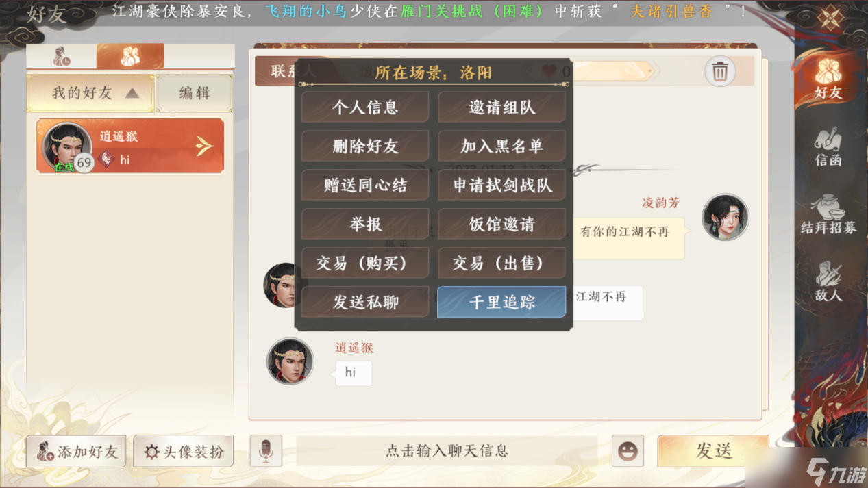Choose 加入黑名单 blacklist option
This screenshot has height=488, width=868.
point(501,146)
